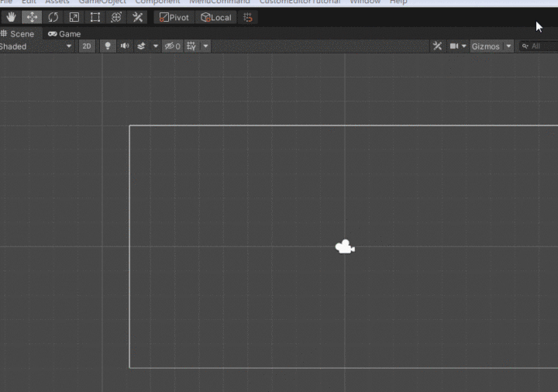Select the Move tool

point(32,17)
